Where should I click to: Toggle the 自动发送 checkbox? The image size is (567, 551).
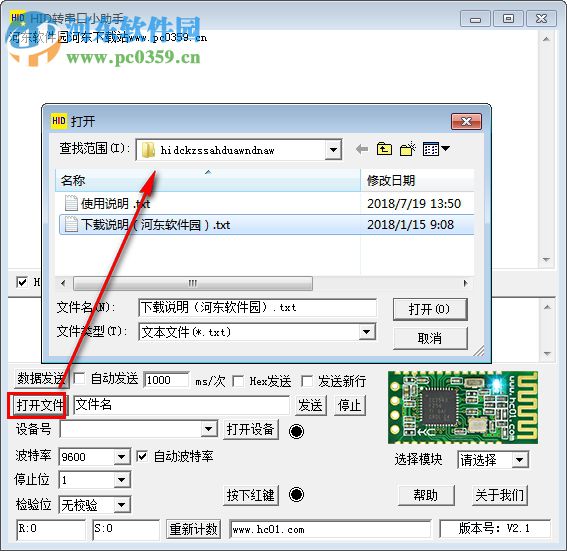click(x=80, y=379)
